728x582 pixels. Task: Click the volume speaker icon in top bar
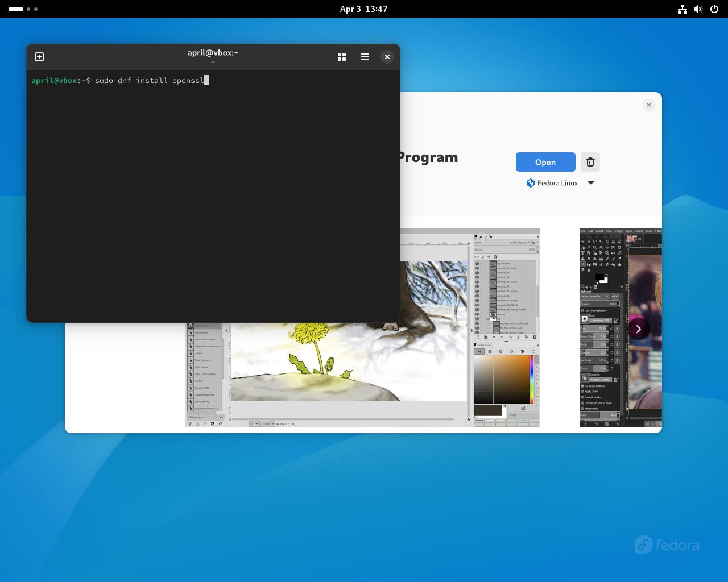(x=698, y=9)
